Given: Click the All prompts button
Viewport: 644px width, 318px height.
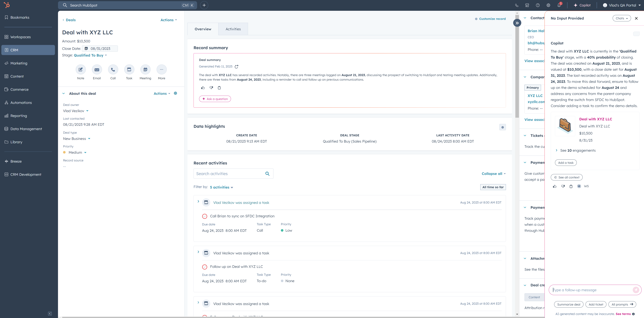Looking at the screenshot, I should (x=622, y=305).
